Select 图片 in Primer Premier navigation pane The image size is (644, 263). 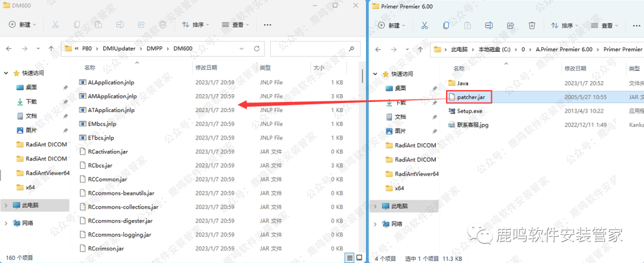click(x=401, y=131)
